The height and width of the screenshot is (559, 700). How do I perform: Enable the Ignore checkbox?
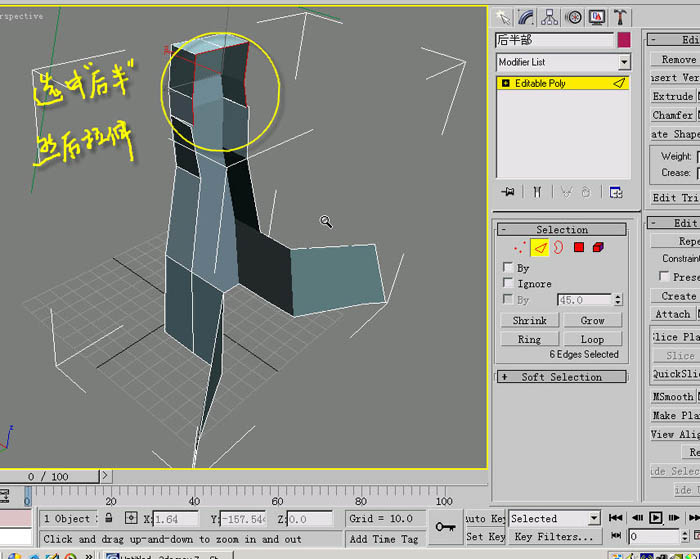tap(508, 283)
